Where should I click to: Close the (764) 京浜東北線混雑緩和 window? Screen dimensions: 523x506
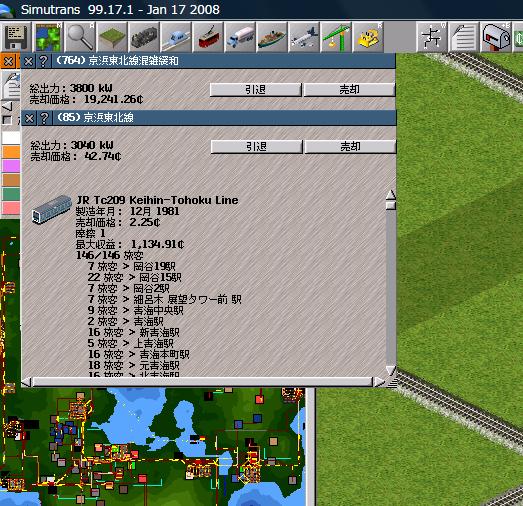click(x=29, y=61)
